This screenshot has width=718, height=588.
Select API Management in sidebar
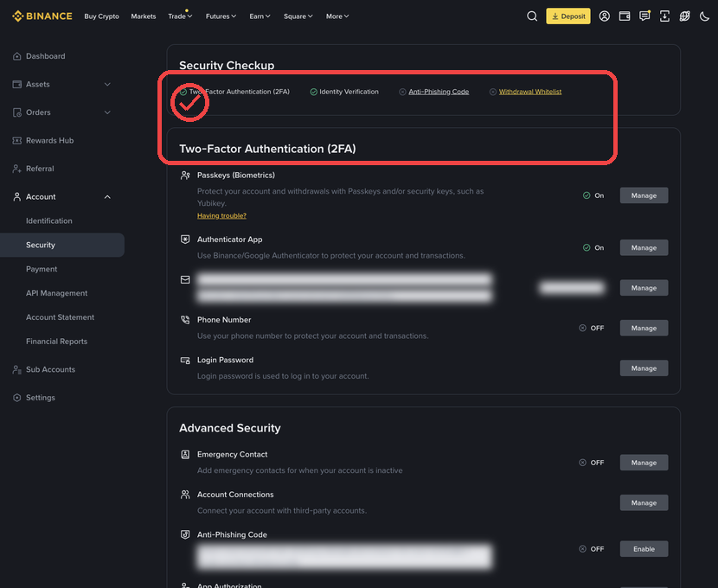click(57, 293)
